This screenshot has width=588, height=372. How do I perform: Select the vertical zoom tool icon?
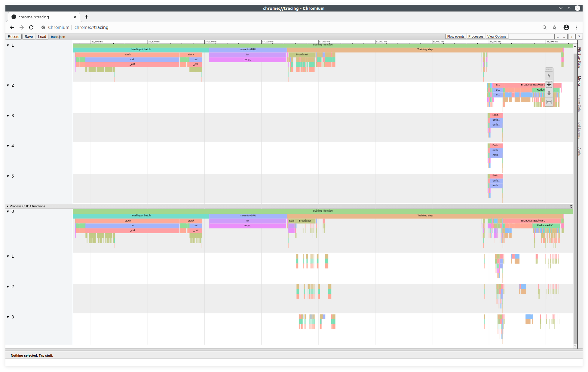pos(549,93)
